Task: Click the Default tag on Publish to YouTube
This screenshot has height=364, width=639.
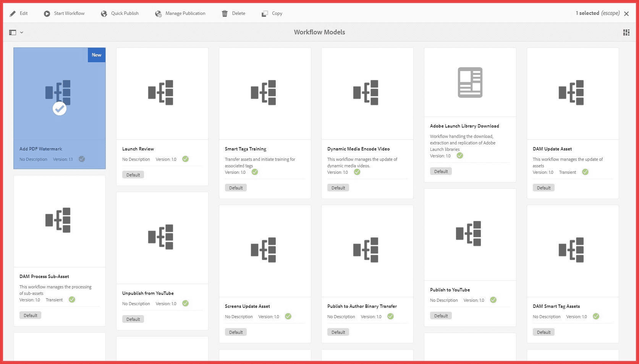Action: (x=441, y=315)
